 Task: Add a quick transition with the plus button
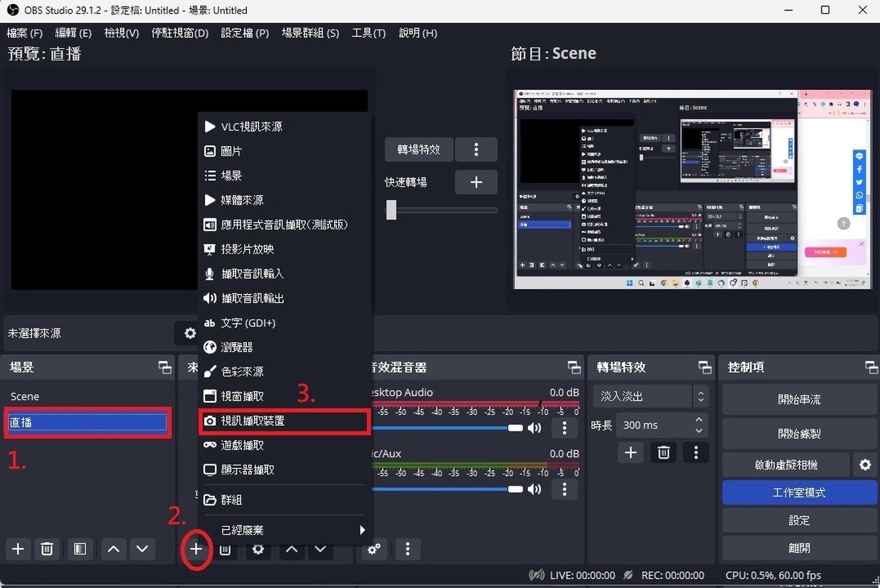(x=476, y=182)
